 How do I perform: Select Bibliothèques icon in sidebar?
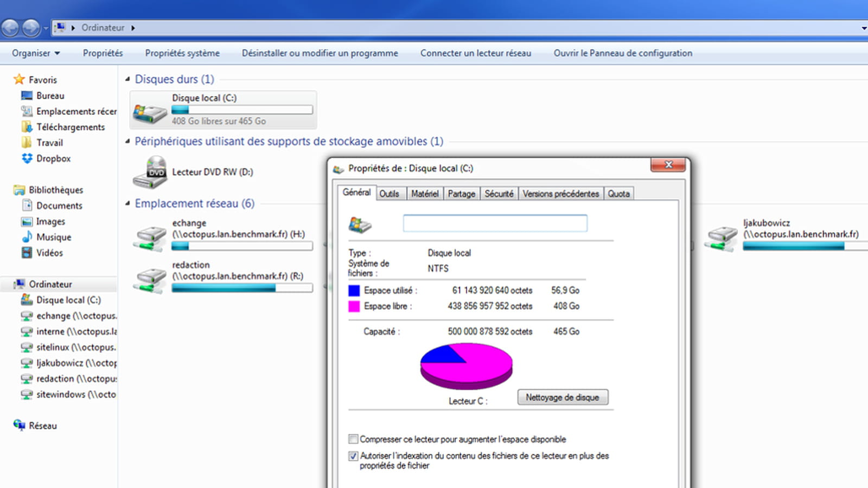19,190
